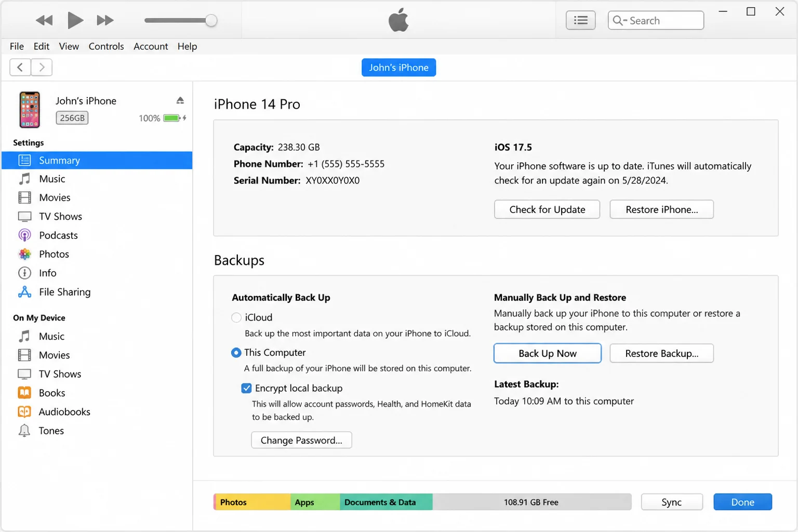Open the View menu

point(69,46)
